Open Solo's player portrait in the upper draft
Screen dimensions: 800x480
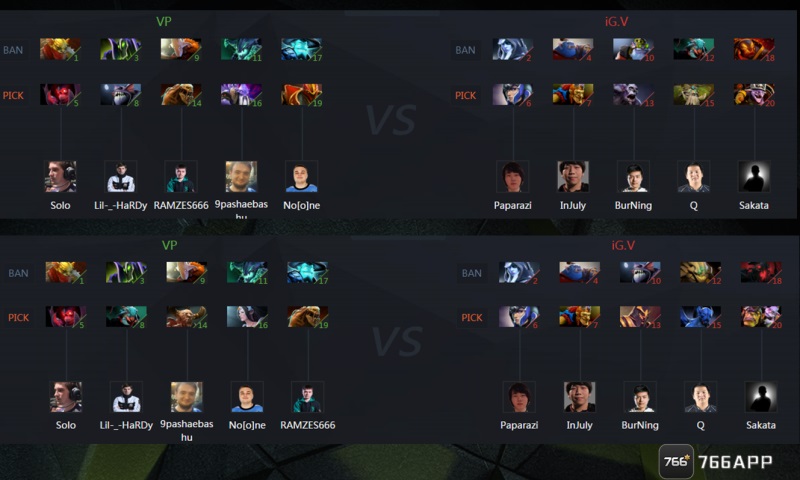pos(61,176)
